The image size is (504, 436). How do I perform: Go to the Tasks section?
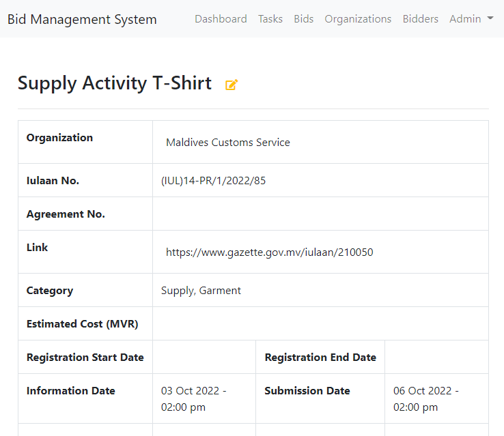coord(270,19)
